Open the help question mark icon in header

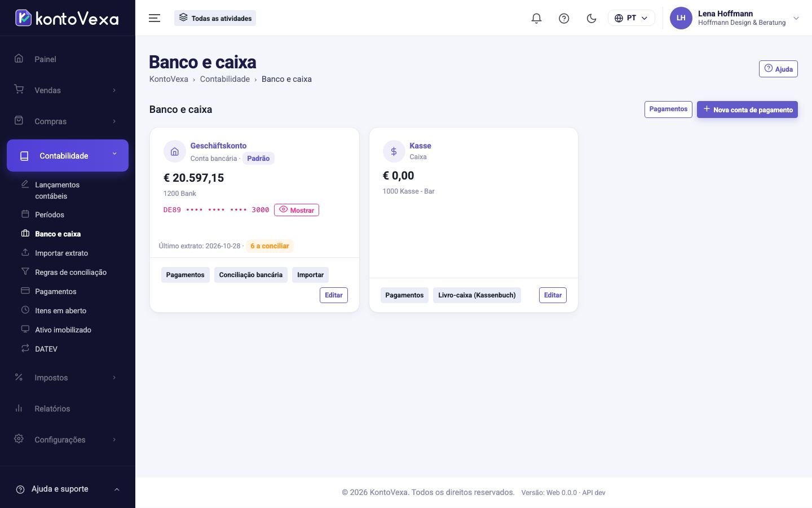(564, 18)
